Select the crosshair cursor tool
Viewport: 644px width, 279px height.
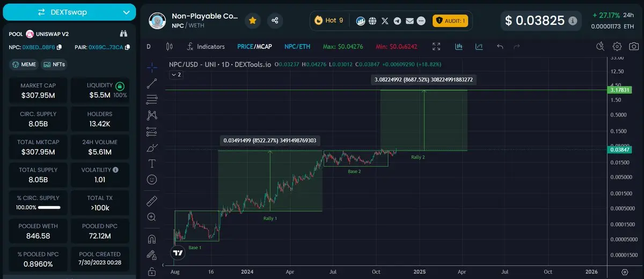coord(152,67)
